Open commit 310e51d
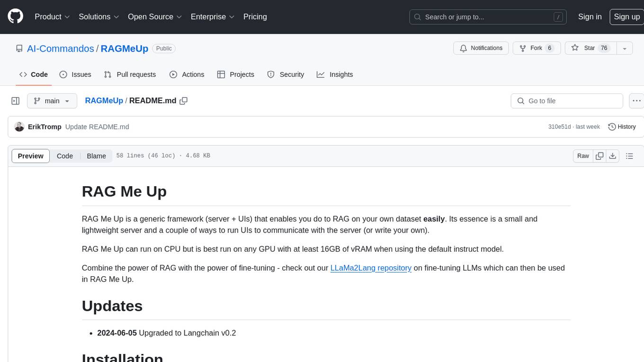Screen dimensions: 644x362 pos(559,127)
